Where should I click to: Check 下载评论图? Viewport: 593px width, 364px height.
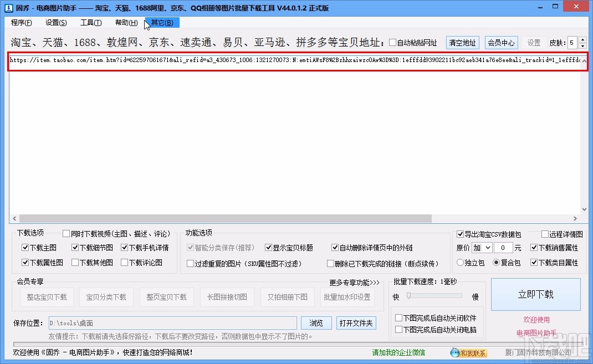pyautogui.click(x=125, y=262)
